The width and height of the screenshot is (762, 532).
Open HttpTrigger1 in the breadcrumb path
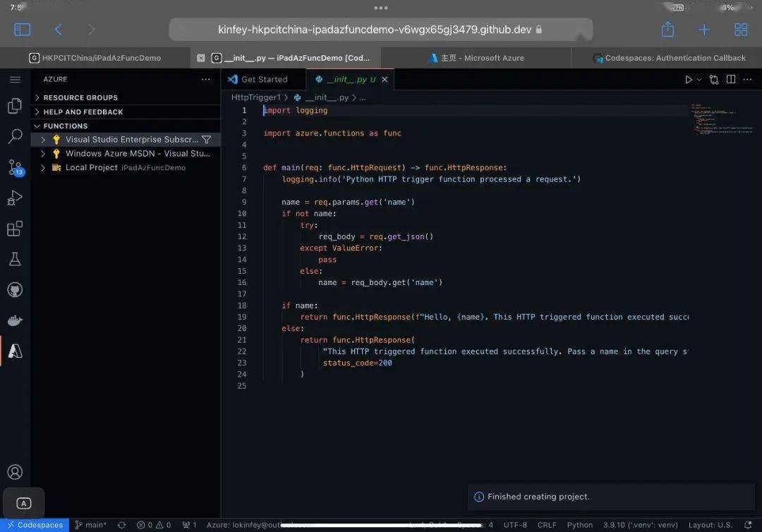pyautogui.click(x=255, y=97)
